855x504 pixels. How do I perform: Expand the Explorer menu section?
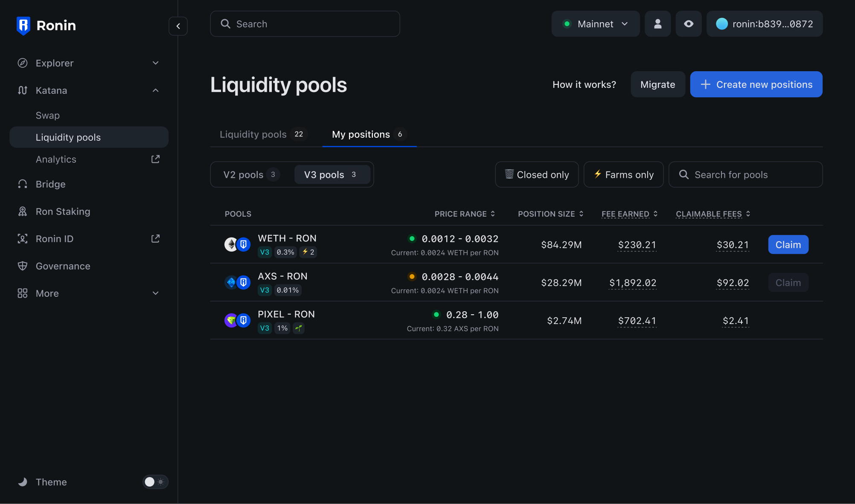click(155, 63)
